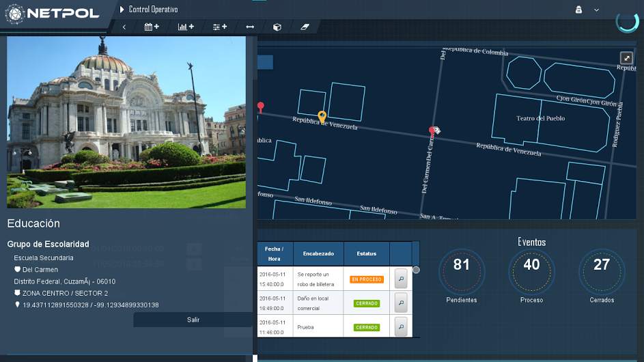Open the user dropdown chevron at top right

coord(596,10)
